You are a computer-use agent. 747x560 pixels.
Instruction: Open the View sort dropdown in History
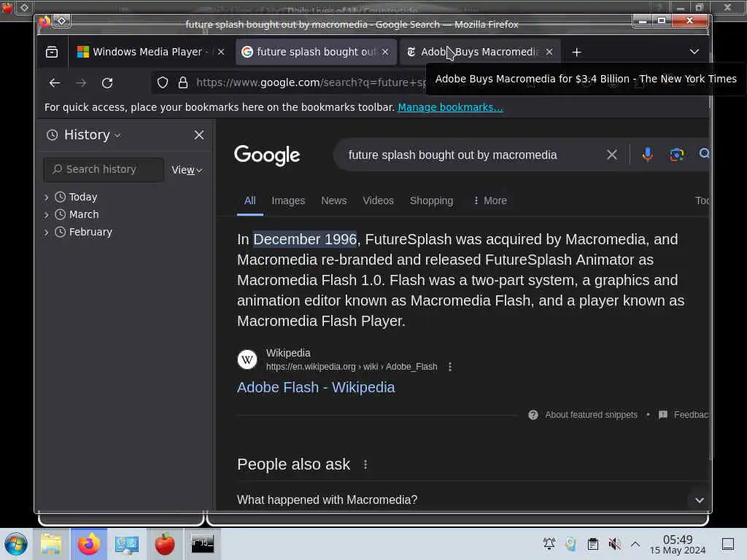pyautogui.click(x=187, y=170)
